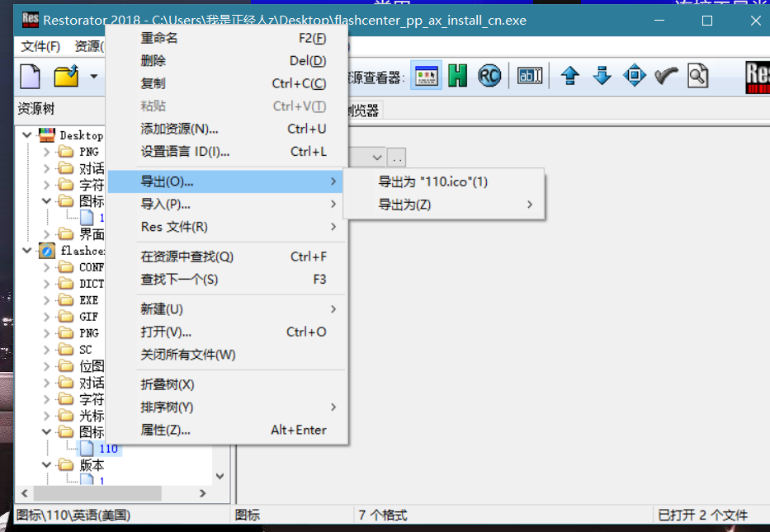Click the tree scrollbar left arrow

[25, 493]
